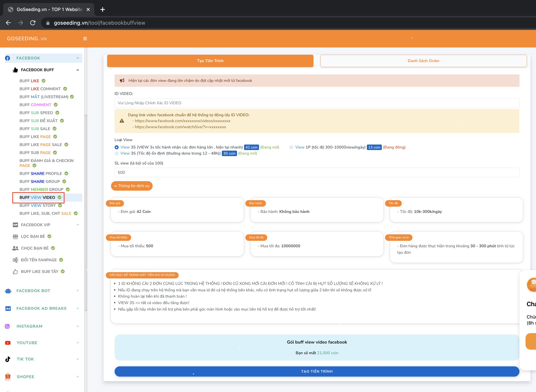This screenshot has width=536, height=392.
Task: Click the ID VIDEO input field
Action: pos(317,103)
